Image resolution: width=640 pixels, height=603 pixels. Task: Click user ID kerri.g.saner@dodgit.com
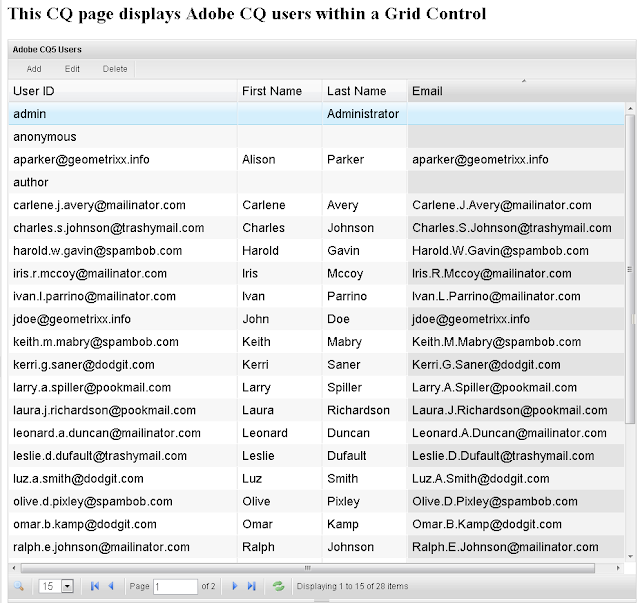(84, 365)
